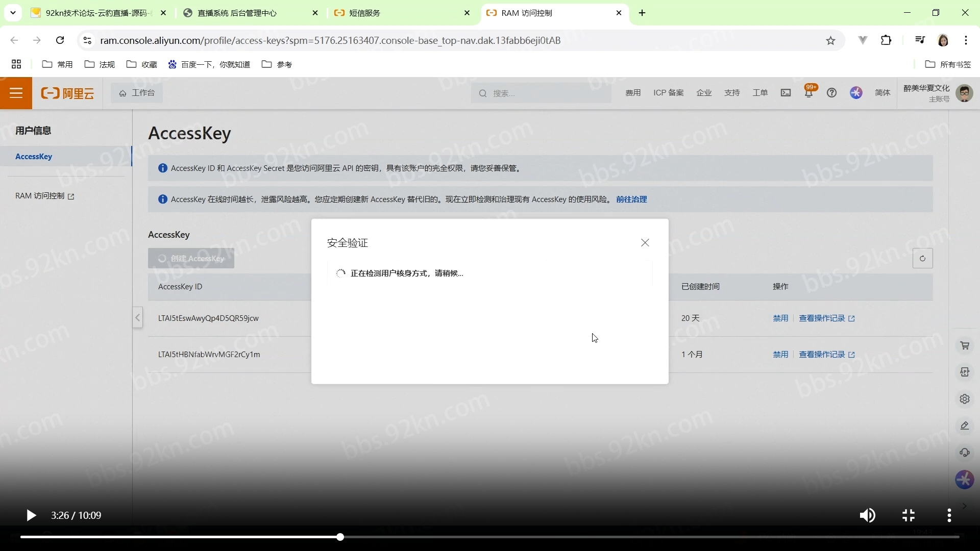Open the 法规 bookmarks folder
This screenshot has width=980, height=551.
(100, 64)
